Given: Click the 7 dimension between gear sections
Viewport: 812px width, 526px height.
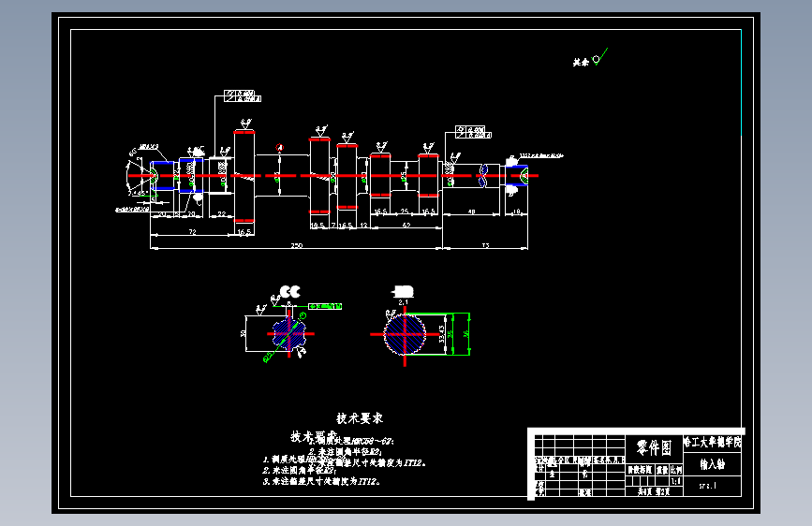Looking at the screenshot, I should [333, 226].
